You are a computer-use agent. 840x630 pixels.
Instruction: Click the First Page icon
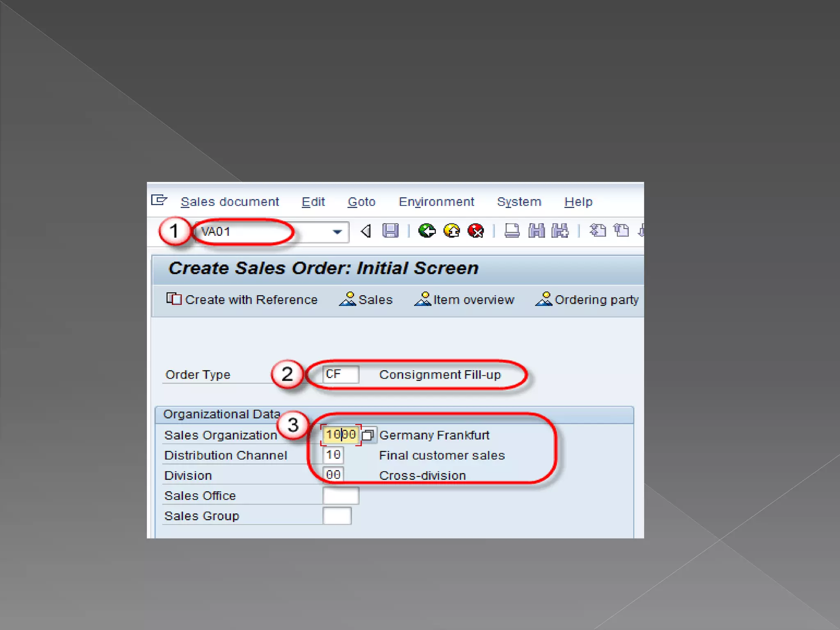coord(598,231)
